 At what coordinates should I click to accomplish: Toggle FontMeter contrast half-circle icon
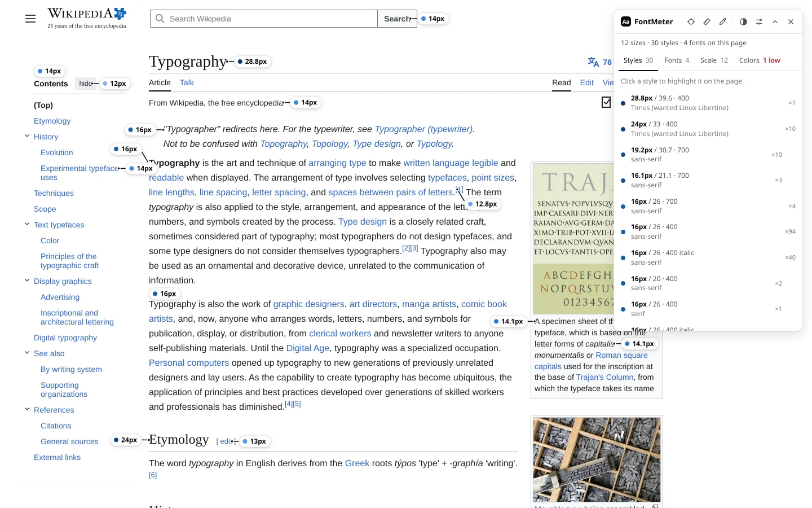(x=743, y=21)
